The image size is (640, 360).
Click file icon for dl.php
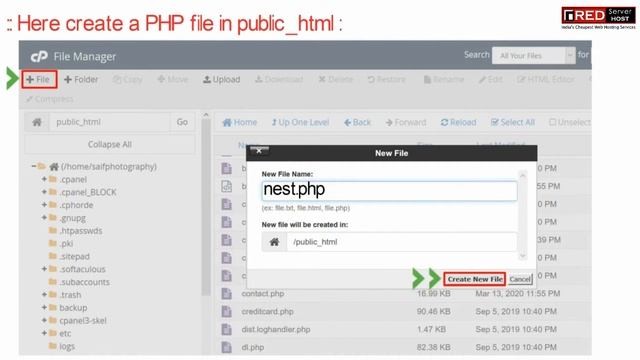coord(227,347)
